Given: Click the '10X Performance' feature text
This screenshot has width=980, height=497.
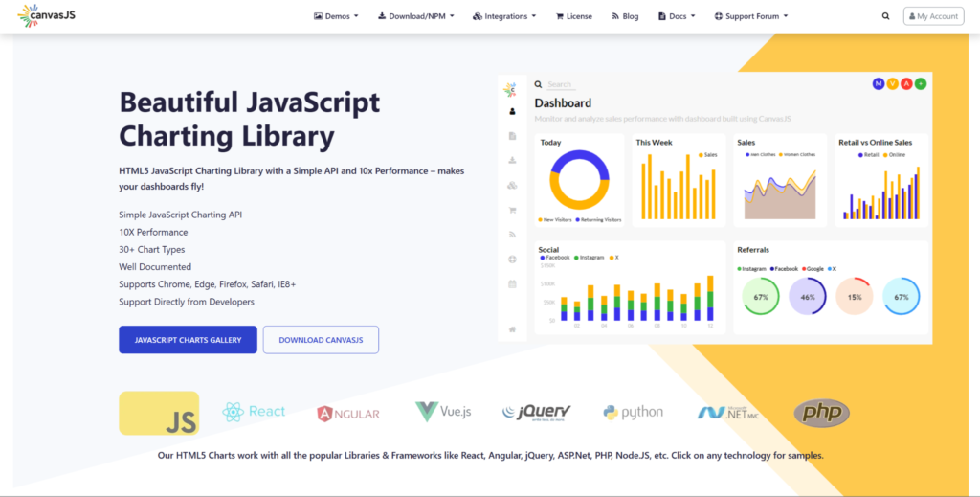Looking at the screenshot, I should click(x=153, y=232).
